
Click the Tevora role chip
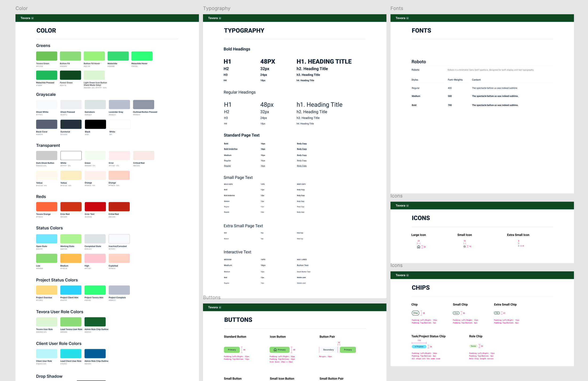pos(473,346)
